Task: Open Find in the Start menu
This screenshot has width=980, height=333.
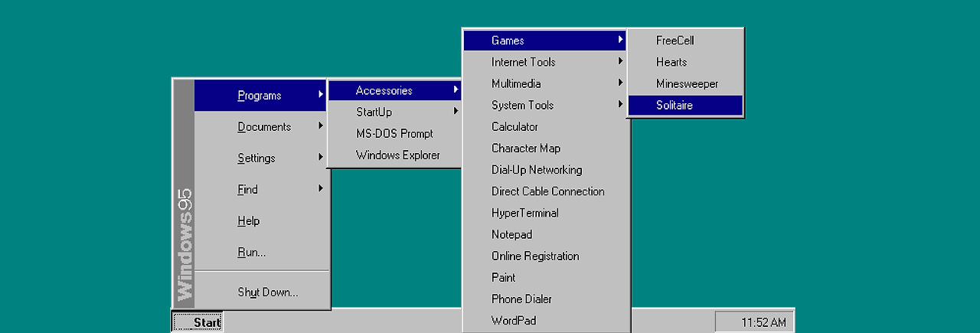Action: click(261, 190)
